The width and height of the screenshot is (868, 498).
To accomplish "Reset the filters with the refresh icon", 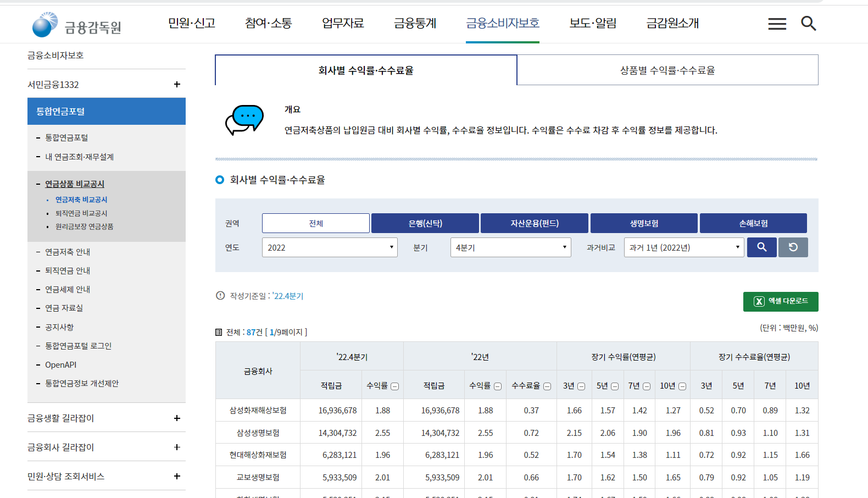I will coord(793,247).
